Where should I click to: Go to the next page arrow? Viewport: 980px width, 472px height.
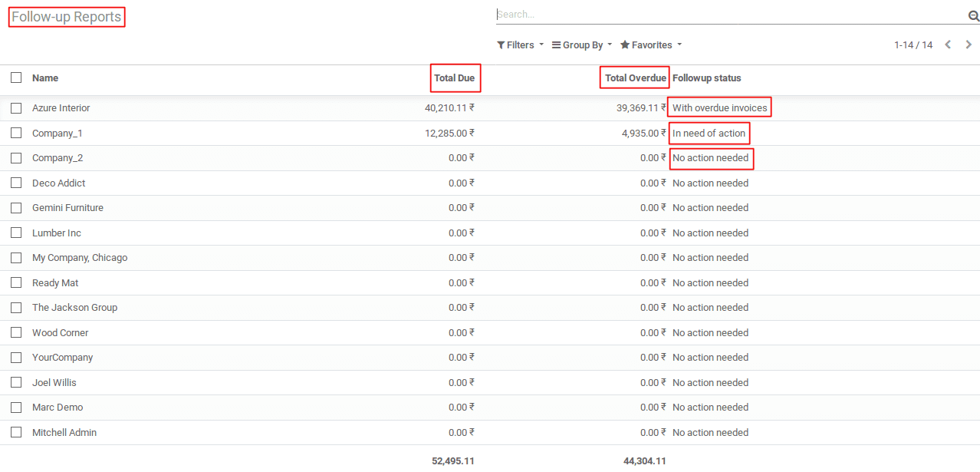click(968, 45)
